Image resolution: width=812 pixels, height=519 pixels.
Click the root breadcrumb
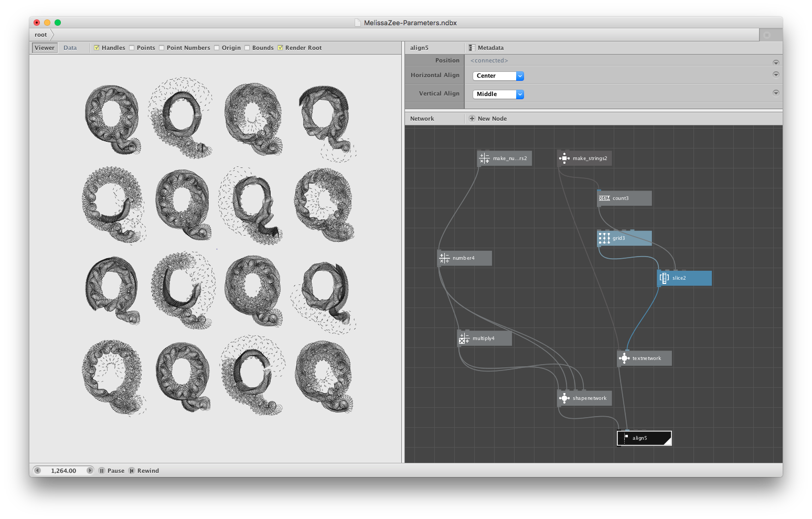click(41, 35)
